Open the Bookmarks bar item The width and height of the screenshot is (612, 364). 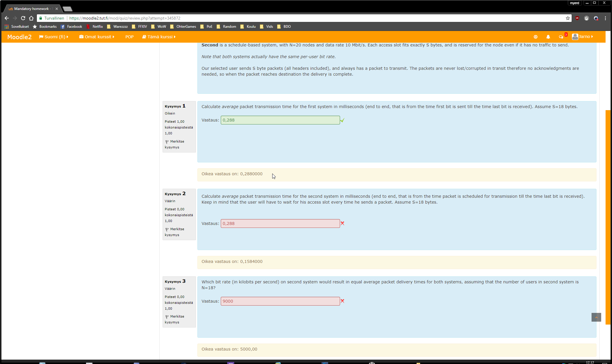tap(45, 27)
